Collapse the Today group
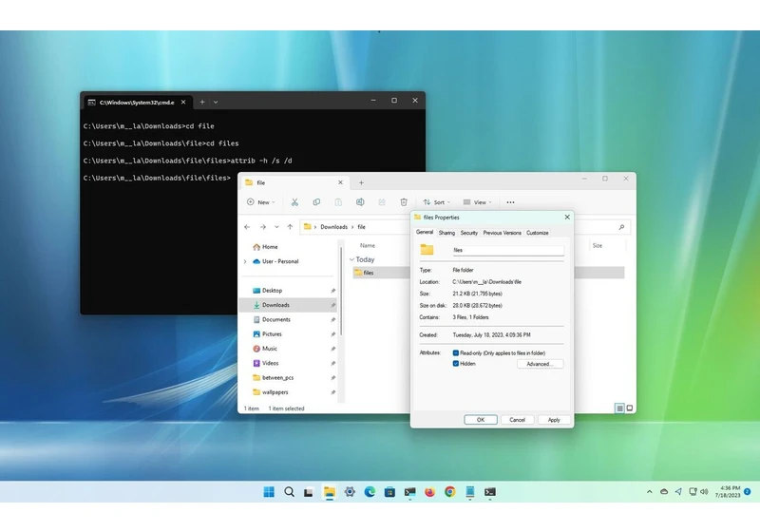The width and height of the screenshot is (760, 532). coord(351,259)
